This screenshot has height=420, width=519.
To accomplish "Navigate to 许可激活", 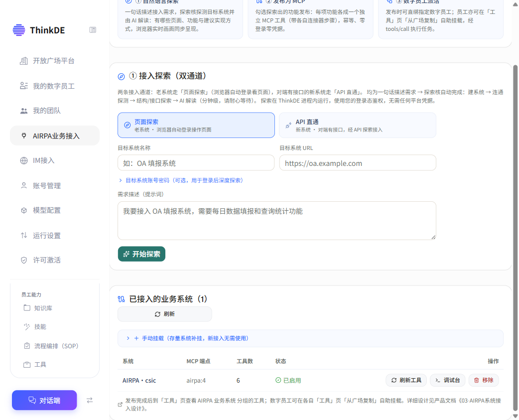I will 55,260.
